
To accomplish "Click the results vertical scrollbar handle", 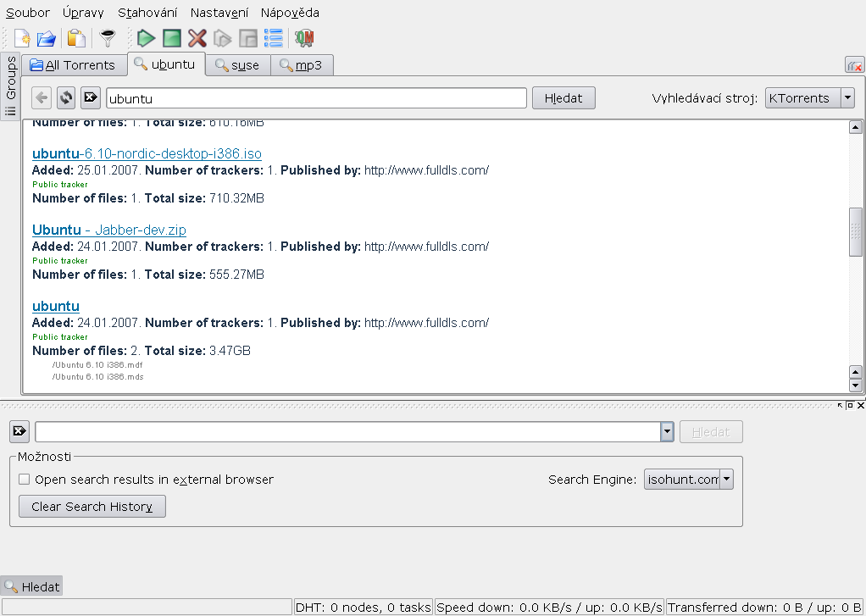I will click(x=855, y=232).
